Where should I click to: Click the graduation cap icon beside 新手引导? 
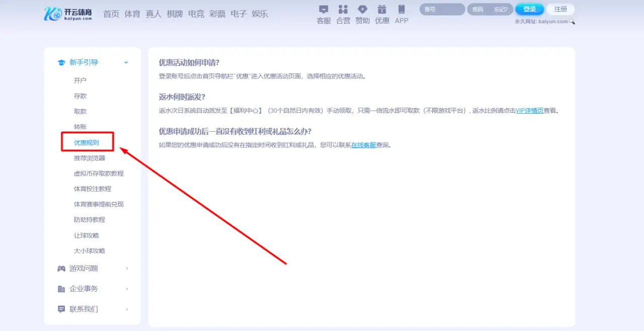tap(61, 62)
